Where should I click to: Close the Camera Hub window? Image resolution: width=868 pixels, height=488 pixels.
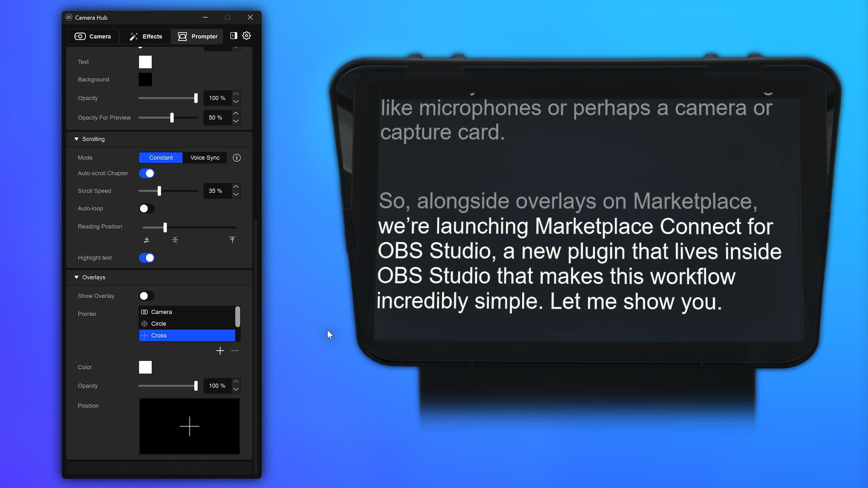coord(250,18)
